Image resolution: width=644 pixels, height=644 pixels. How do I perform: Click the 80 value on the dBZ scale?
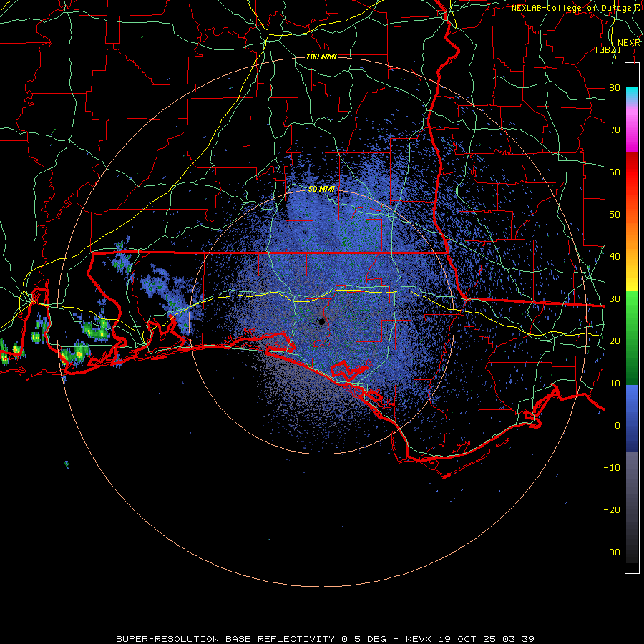615,88
